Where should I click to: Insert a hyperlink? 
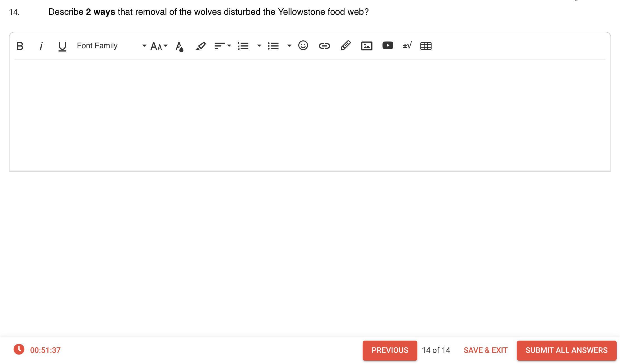[x=324, y=46]
